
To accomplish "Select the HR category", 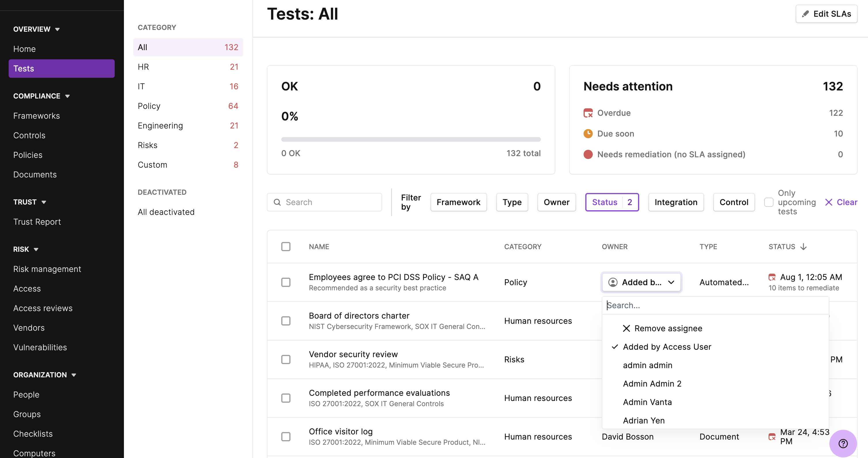I will tap(188, 67).
